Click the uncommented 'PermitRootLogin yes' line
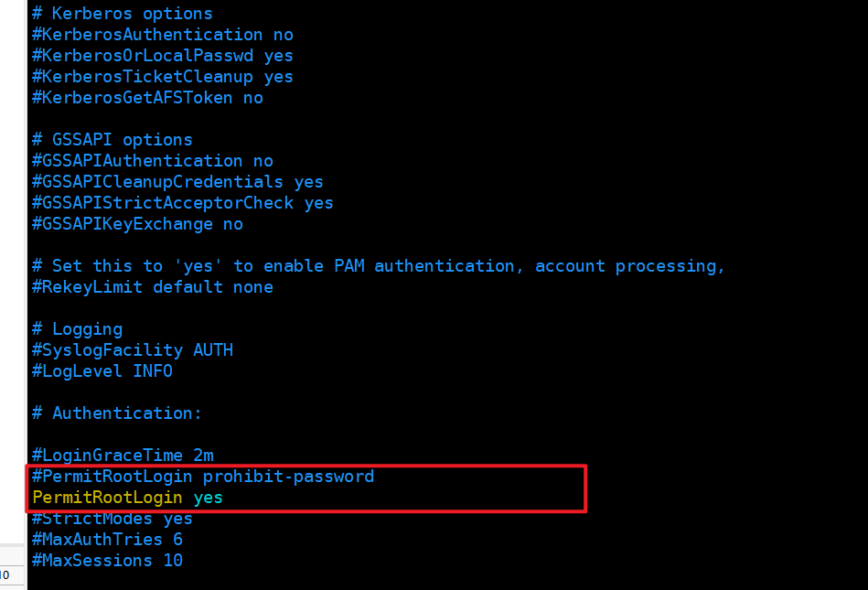Image resolution: width=868 pixels, height=590 pixels. [x=127, y=498]
